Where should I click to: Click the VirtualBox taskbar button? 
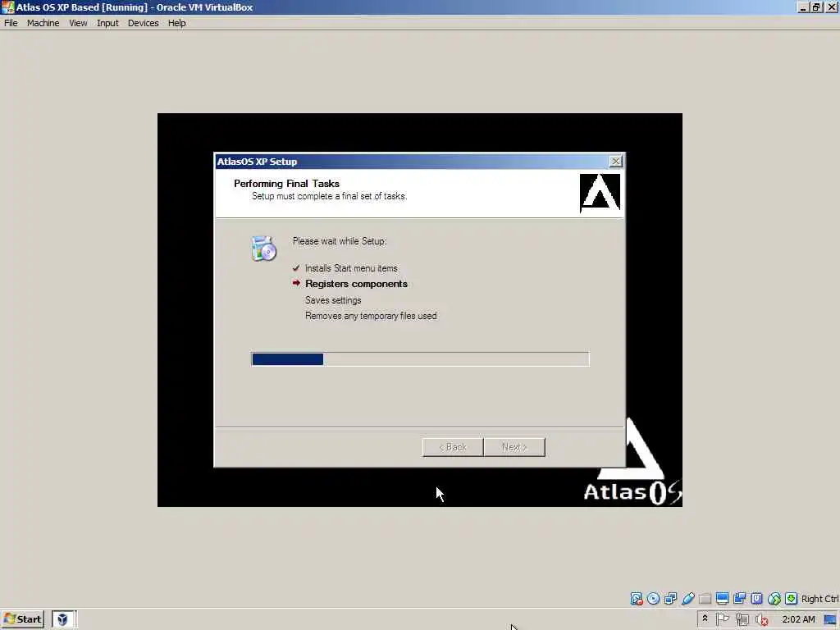point(64,619)
